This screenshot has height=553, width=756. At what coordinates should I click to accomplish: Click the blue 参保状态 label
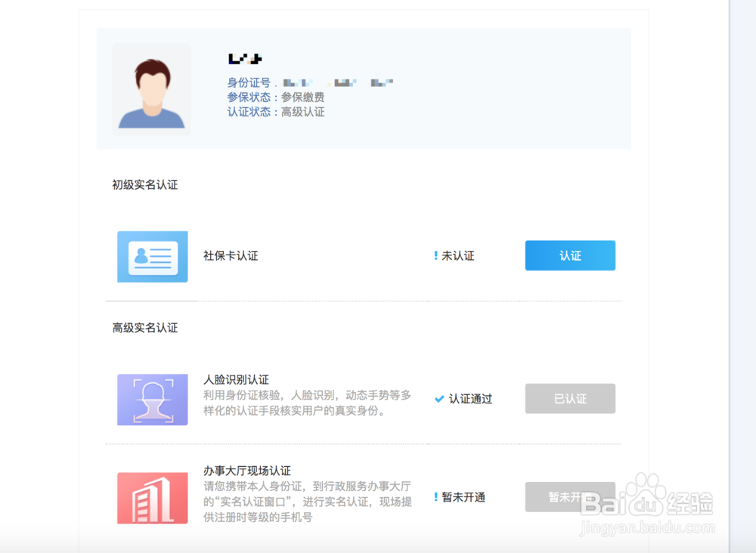point(249,97)
